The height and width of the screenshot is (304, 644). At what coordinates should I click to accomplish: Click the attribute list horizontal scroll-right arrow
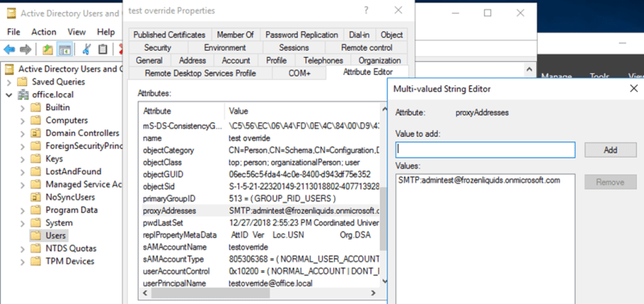373,293
